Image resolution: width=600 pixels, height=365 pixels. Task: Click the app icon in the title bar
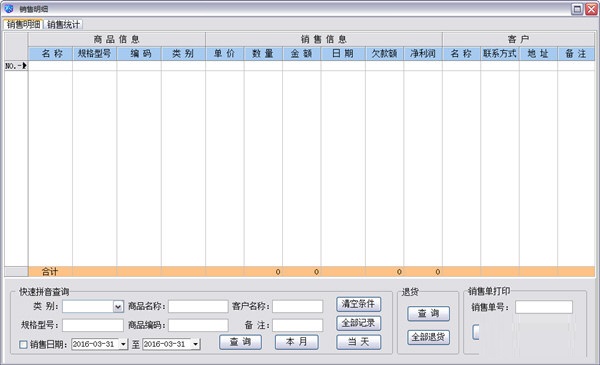coord(9,8)
